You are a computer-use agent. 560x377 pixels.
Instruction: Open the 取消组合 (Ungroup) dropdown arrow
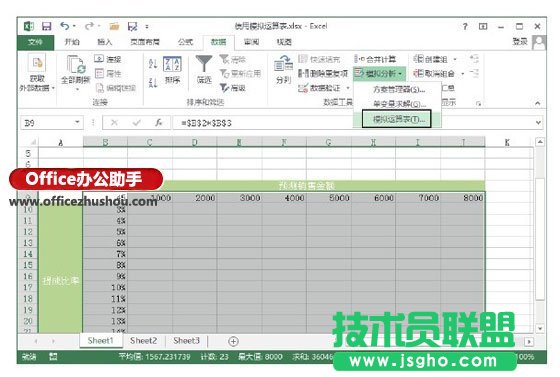[462, 74]
